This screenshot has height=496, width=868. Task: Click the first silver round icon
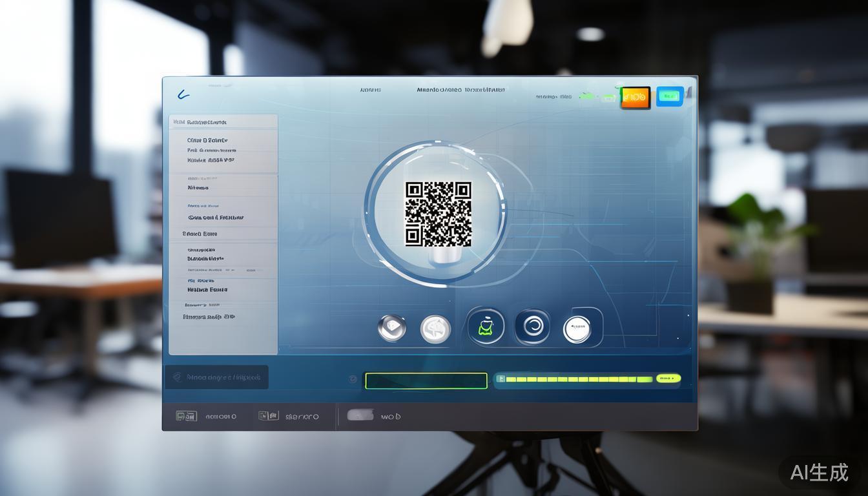pyautogui.click(x=392, y=328)
